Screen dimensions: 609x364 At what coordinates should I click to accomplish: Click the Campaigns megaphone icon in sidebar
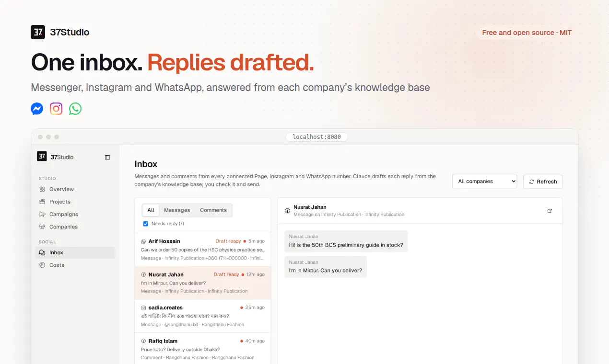click(42, 214)
